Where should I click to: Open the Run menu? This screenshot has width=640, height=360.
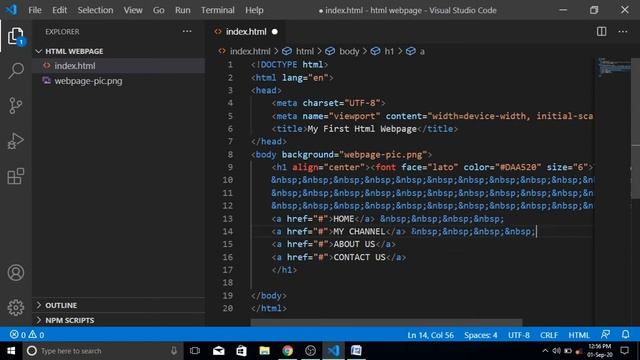182,10
